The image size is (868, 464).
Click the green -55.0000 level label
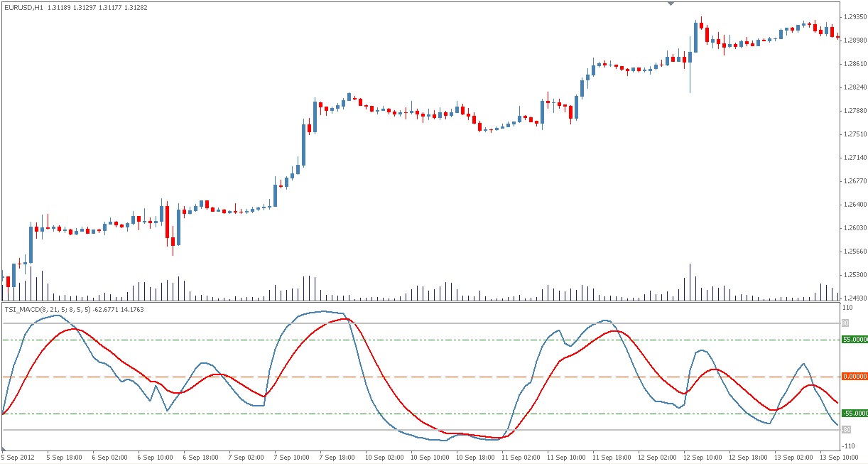[x=855, y=413]
